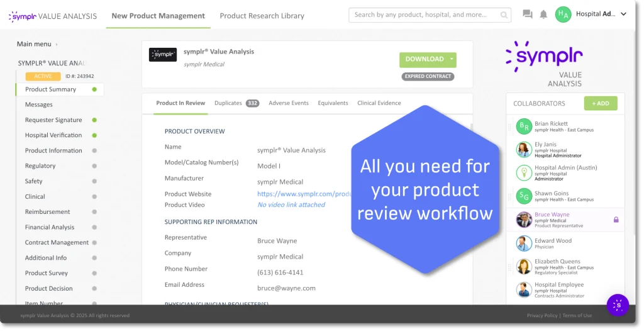Click the drag handle beside Brian Rickett
The image size is (644, 331).
[x=509, y=126]
